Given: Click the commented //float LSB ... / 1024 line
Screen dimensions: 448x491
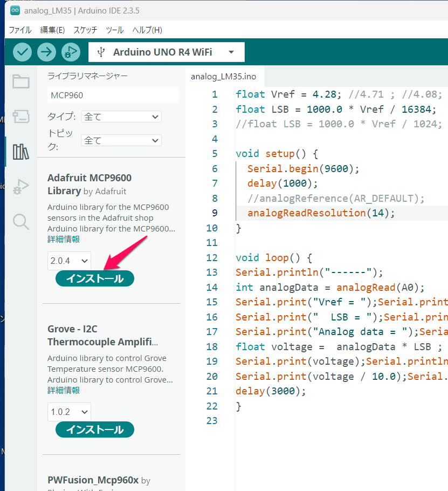Looking at the screenshot, I should pyautogui.click(x=339, y=124).
